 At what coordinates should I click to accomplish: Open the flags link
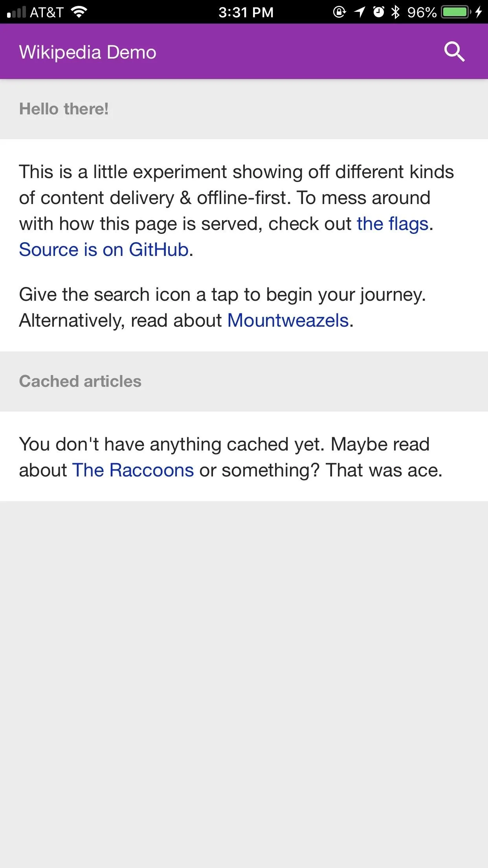(x=392, y=224)
